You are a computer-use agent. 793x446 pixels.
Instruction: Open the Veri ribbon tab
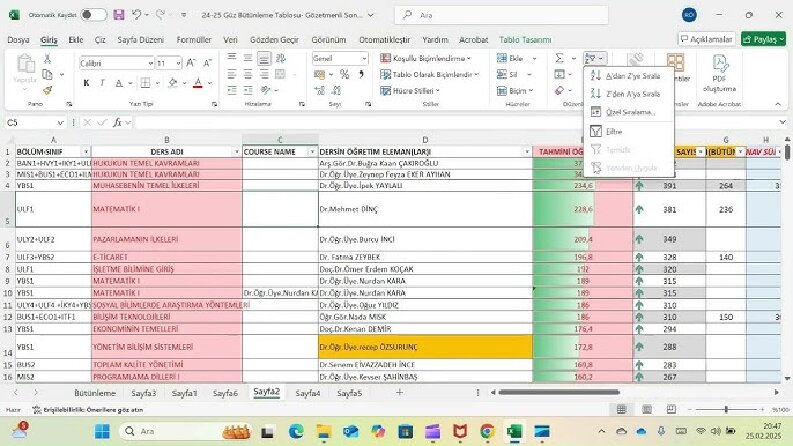point(230,39)
